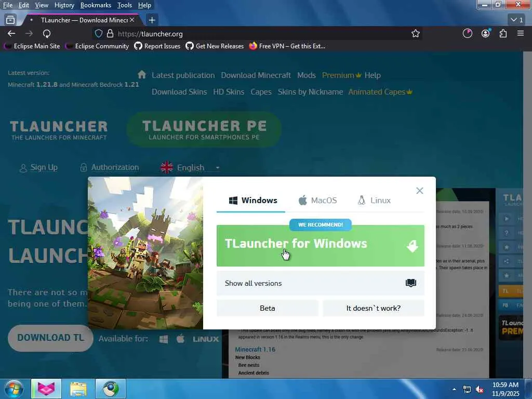
Task: Click the network tray icon
Action: coord(467,390)
